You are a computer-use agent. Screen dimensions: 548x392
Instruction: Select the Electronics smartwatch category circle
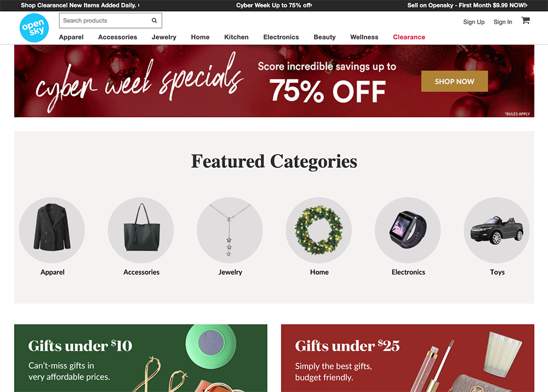coord(408,230)
